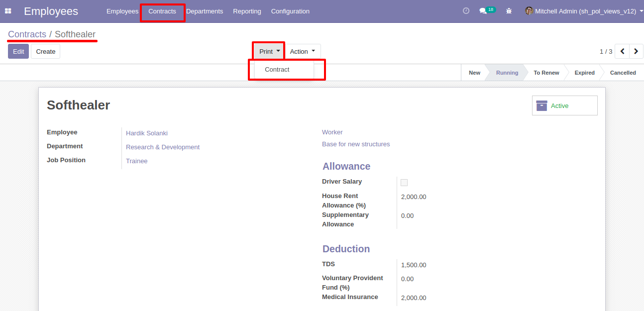Click the Create button

tap(46, 51)
